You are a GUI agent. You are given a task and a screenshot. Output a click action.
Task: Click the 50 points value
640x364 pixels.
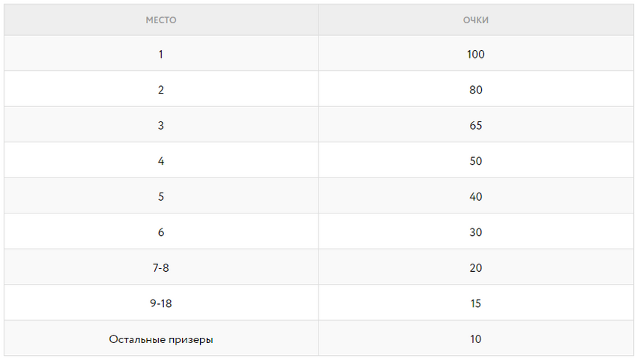click(476, 161)
